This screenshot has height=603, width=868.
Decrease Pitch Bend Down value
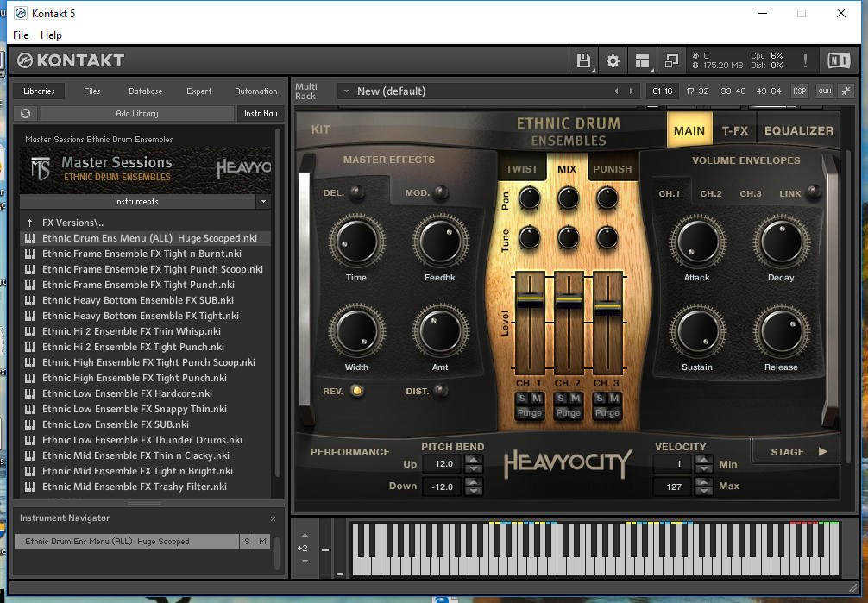[474, 491]
